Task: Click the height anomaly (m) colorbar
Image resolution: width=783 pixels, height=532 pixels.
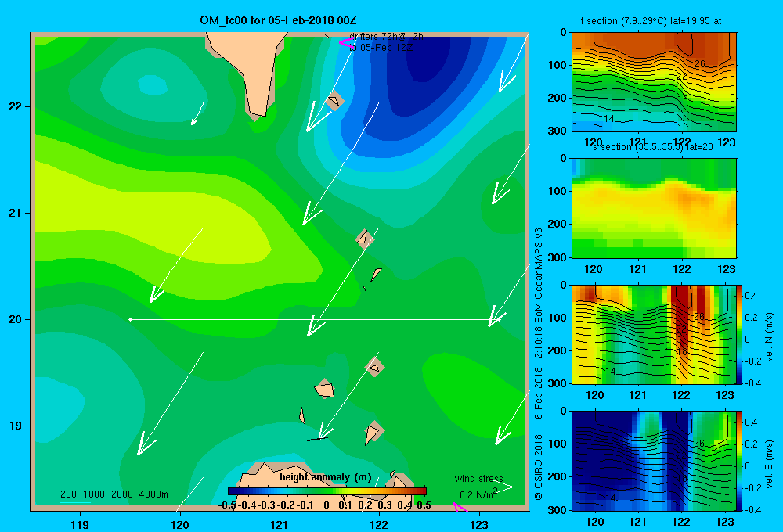Action: (x=327, y=491)
